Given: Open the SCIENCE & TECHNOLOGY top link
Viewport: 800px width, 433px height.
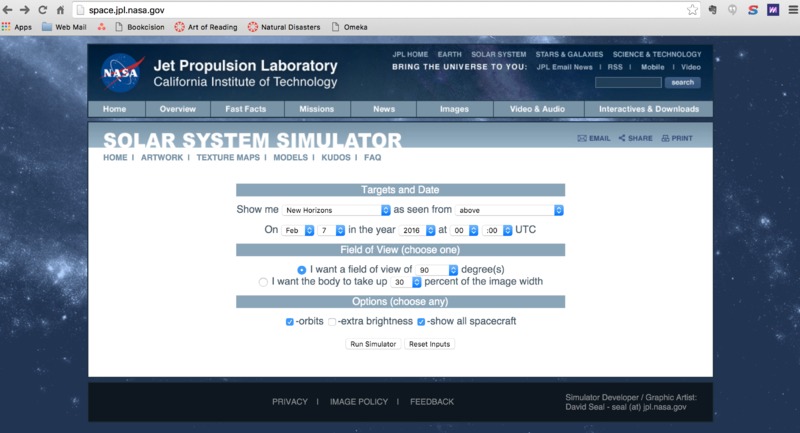Looking at the screenshot, I should tap(657, 54).
